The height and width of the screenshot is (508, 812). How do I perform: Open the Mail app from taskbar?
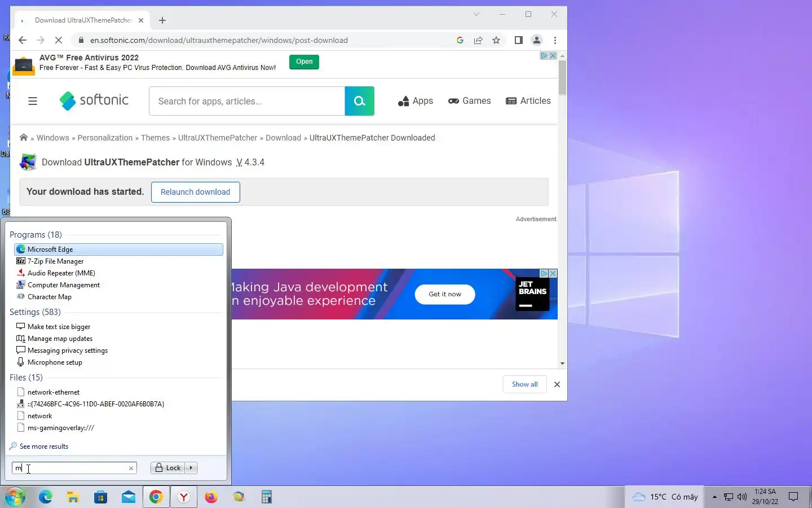pyautogui.click(x=128, y=497)
